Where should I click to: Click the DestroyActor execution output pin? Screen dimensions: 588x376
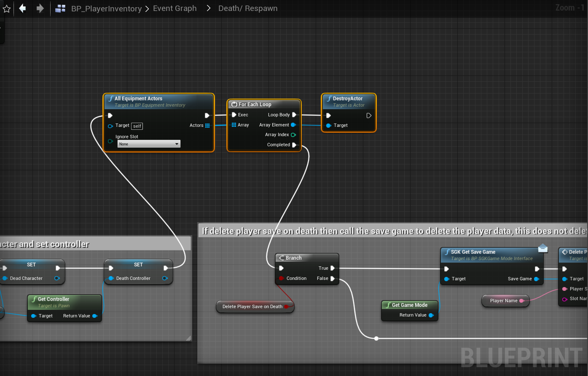pos(369,115)
